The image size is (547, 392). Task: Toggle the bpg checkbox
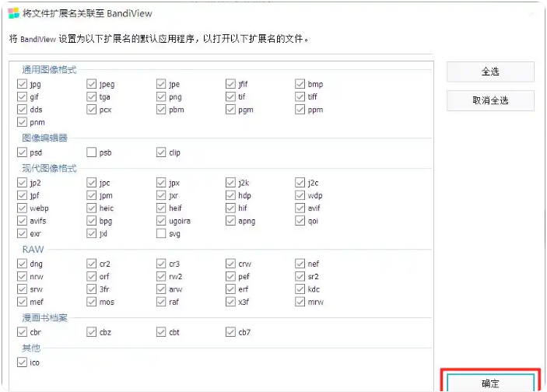click(91, 221)
